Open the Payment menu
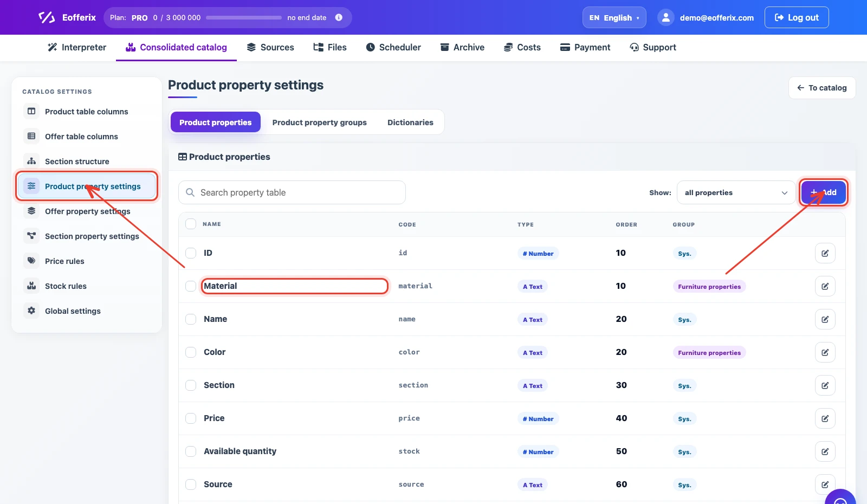This screenshot has height=504, width=867. click(x=585, y=47)
